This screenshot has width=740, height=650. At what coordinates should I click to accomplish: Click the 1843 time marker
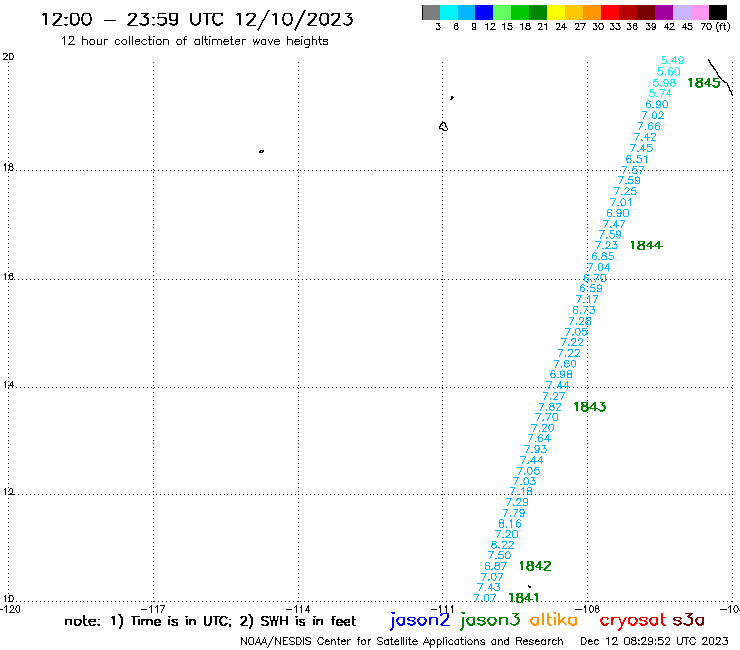tap(589, 407)
